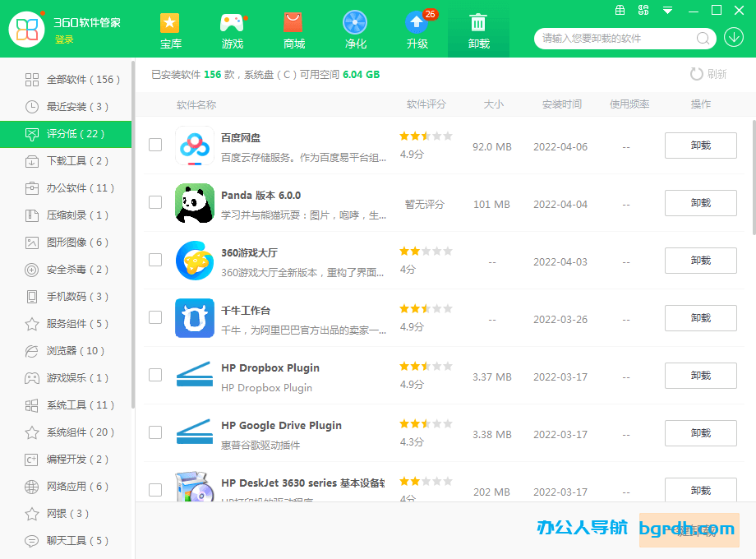Select 系统组件 (20) category

tap(66, 432)
